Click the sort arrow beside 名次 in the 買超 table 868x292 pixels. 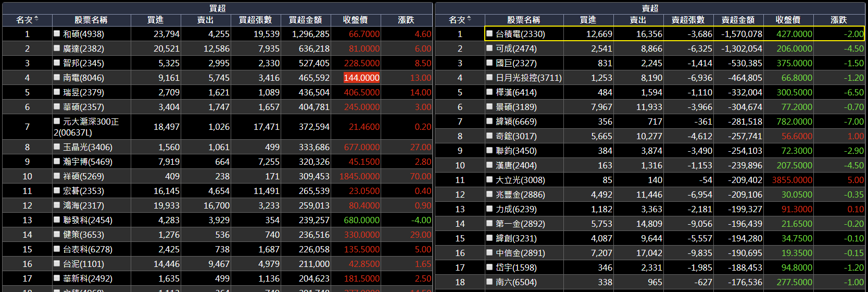(x=36, y=19)
